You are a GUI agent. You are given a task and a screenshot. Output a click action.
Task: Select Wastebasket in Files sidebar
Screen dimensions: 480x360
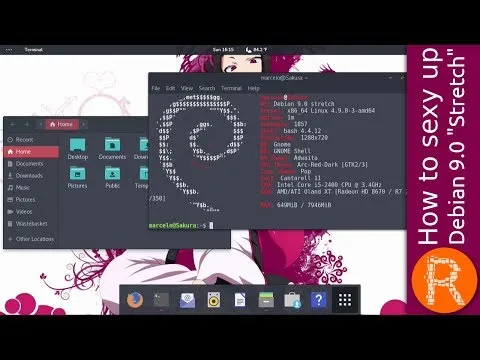coord(32,224)
